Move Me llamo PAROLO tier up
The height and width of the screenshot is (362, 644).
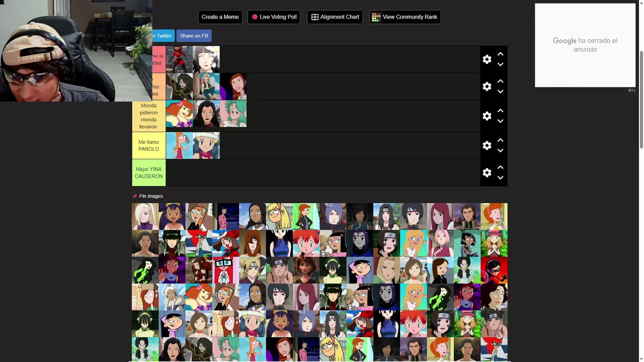point(500,140)
